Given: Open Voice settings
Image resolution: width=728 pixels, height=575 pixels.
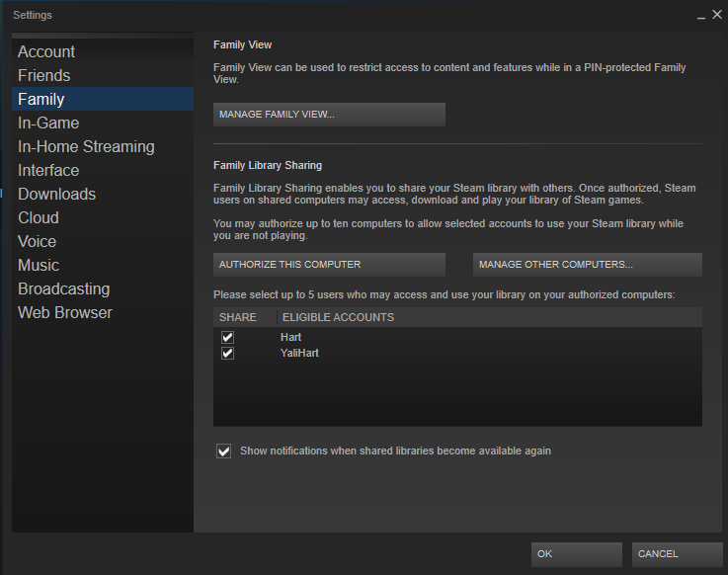Looking at the screenshot, I should [x=103, y=241].
